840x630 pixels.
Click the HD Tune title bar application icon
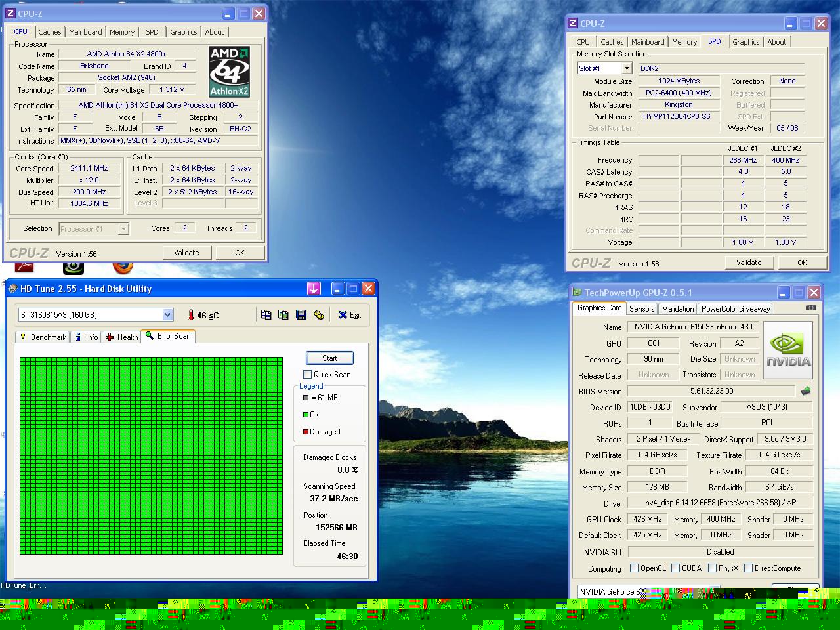pos(13,289)
